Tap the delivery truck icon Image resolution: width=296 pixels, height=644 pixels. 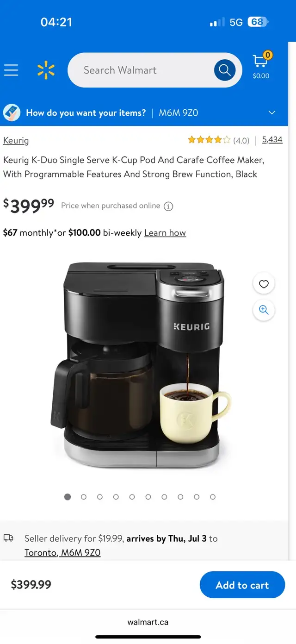click(8, 538)
